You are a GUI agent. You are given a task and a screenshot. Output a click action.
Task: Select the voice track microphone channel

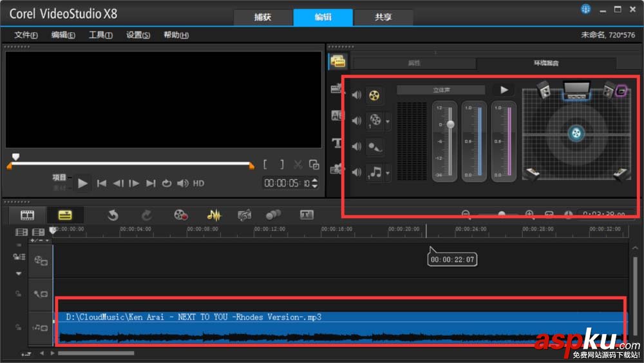click(375, 147)
